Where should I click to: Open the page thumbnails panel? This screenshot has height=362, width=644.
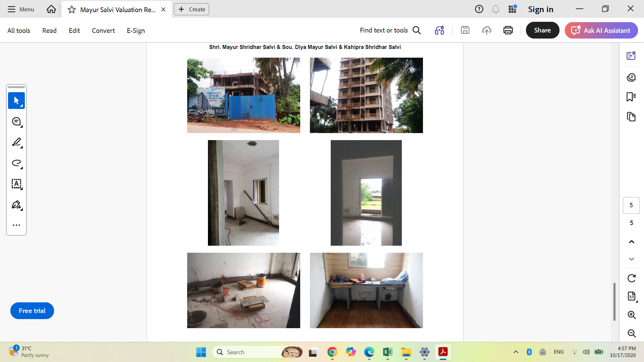click(x=631, y=117)
